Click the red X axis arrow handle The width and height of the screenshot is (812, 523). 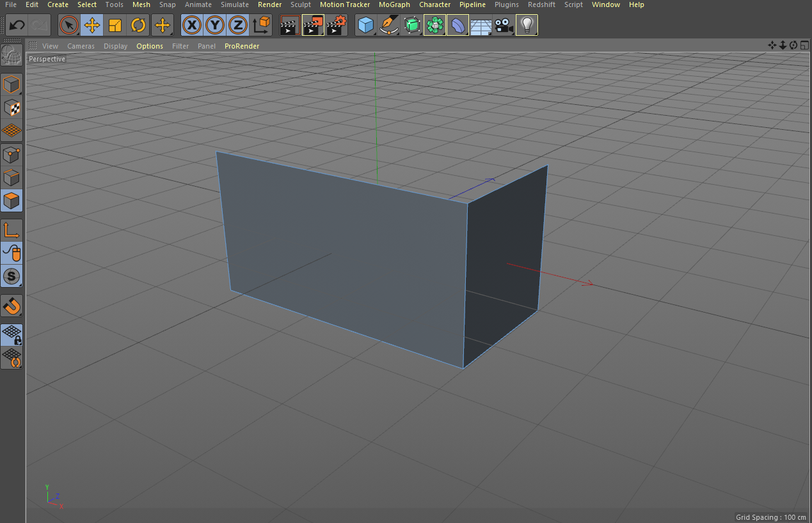pos(586,283)
